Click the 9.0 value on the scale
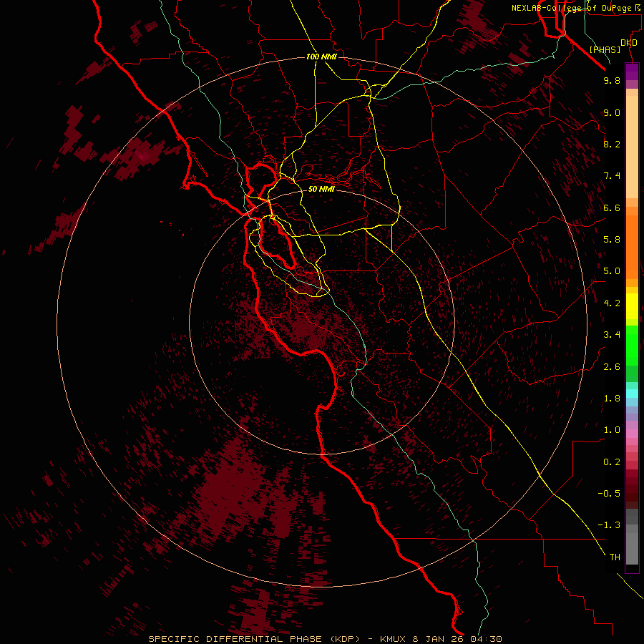Image resolution: width=644 pixels, height=644 pixels. tap(612, 112)
